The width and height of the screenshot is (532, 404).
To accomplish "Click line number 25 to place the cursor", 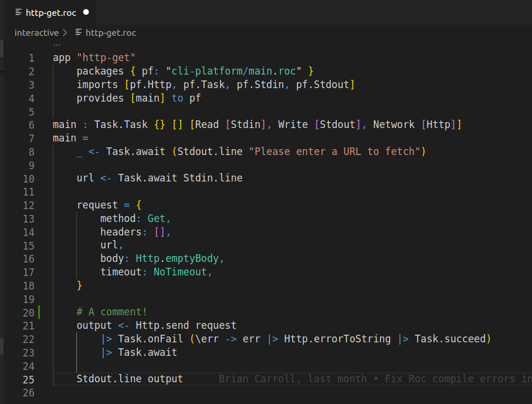I will tap(29, 379).
